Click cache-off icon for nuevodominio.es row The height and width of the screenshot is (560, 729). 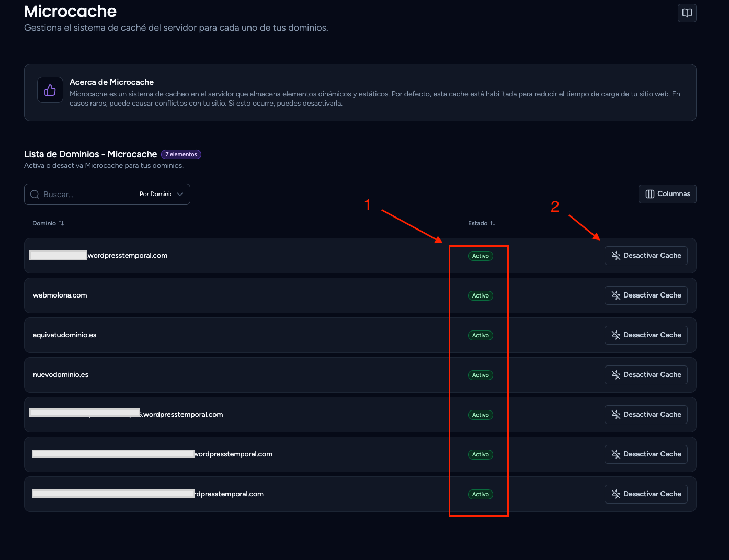(x=616, y=375)
